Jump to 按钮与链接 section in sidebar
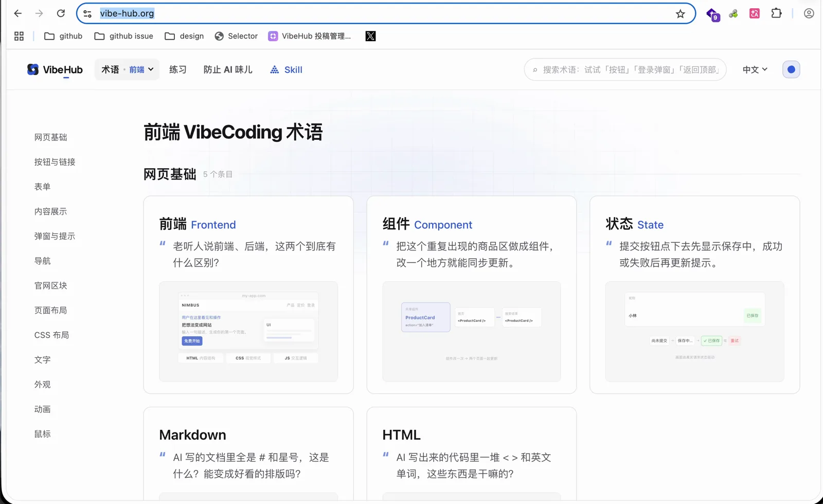The width and height of the screenshot is (823, 504). pyautogui.click(x=55, y=162)
